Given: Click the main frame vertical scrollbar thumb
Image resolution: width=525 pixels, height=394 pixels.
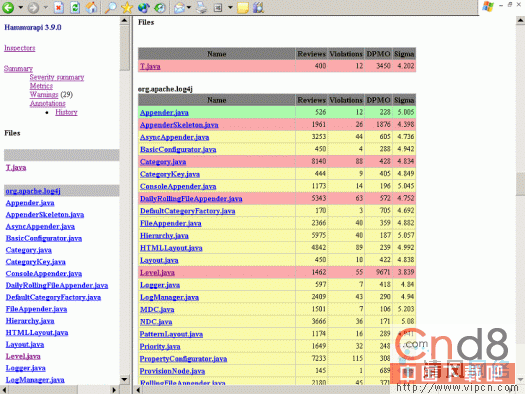Looking at the screenshot, I should (520, 184).
